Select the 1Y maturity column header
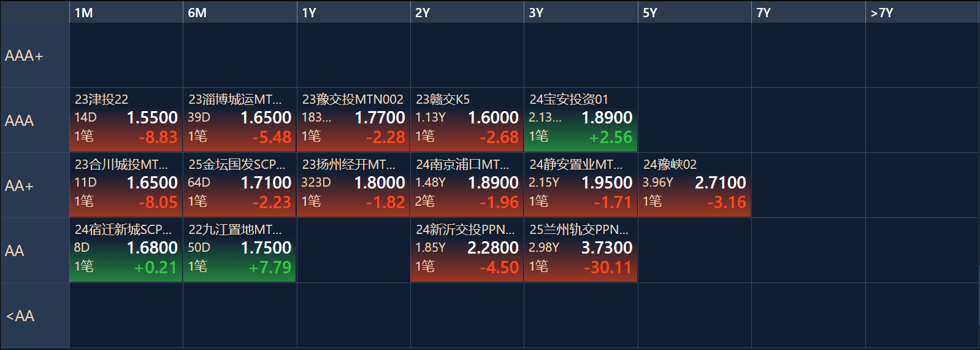 [x=353, y=12]
